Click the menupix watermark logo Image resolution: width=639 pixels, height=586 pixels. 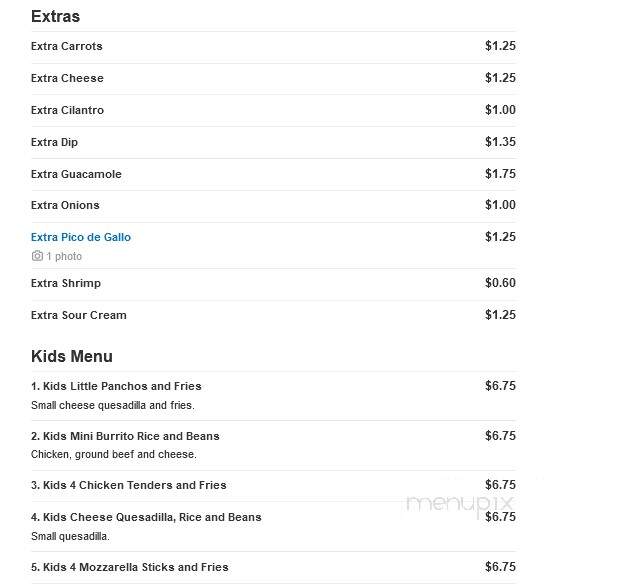click(460, 504)
